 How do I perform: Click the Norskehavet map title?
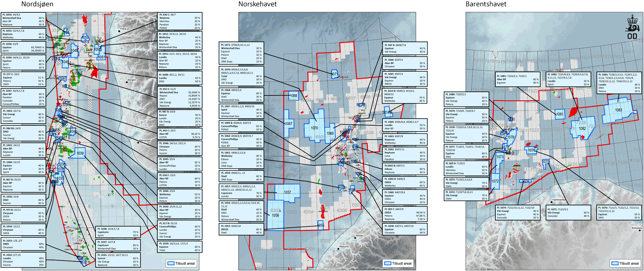[258, 4]
